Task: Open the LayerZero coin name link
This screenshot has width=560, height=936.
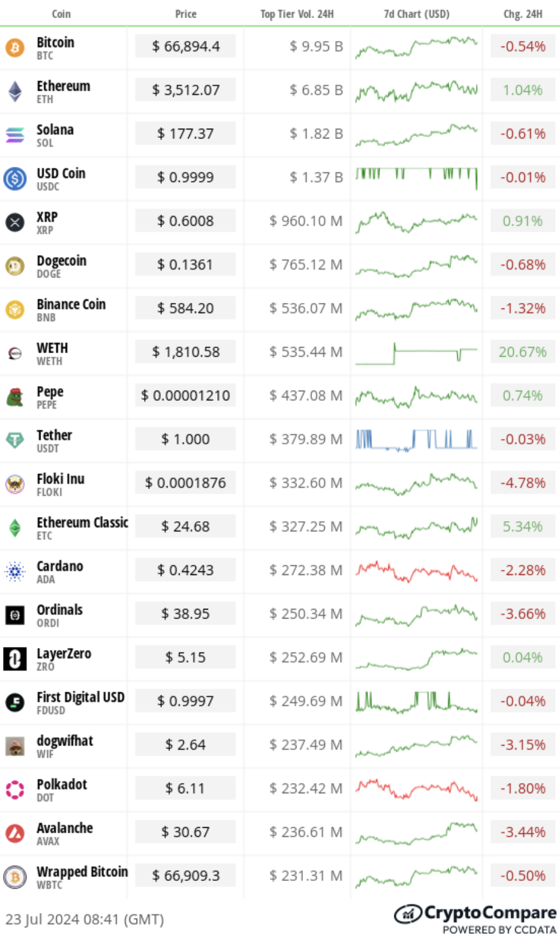Action: (x=63, y=654)
